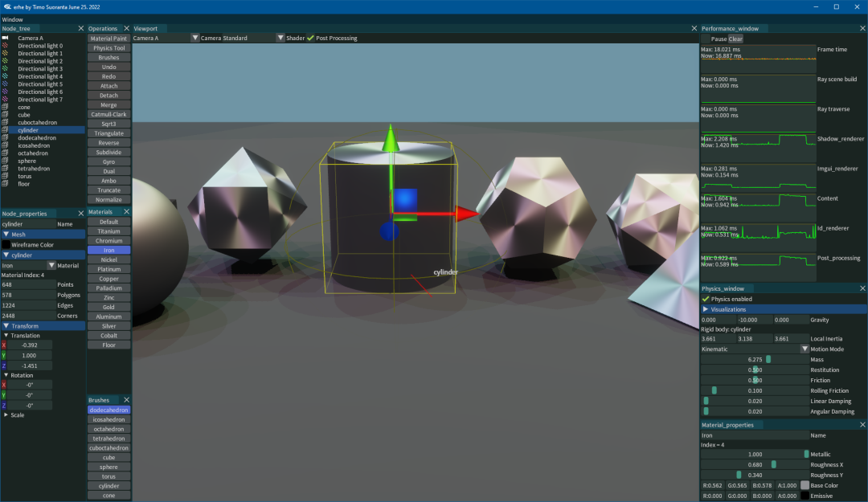Close the Physics_window panel
Image resolution: width=868 pixels, height=502 pixels.
tap(862, 288)
